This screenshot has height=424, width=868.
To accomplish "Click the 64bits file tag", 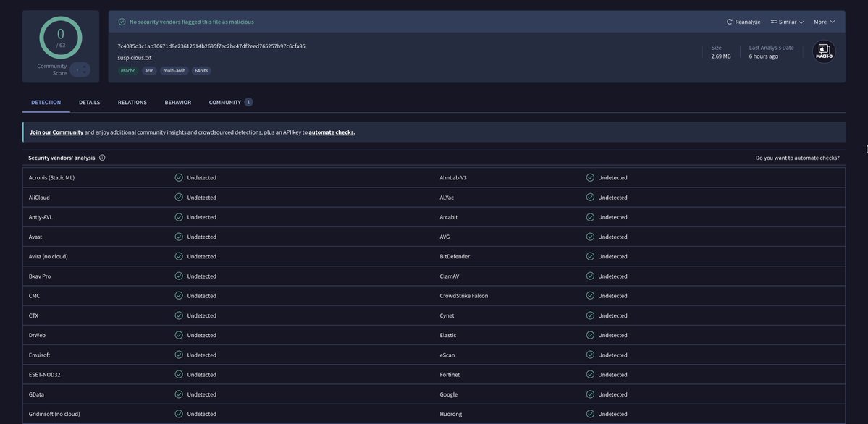I will 201,71.
